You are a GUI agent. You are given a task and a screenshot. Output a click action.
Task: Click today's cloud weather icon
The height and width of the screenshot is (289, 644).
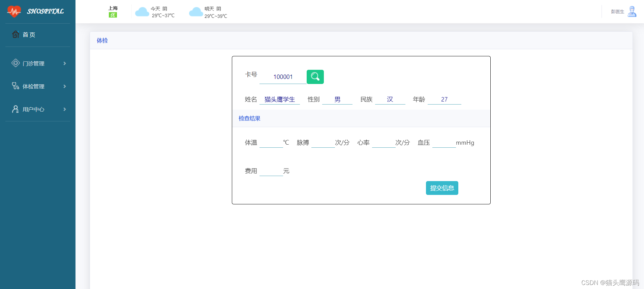[x=142, y=12]
